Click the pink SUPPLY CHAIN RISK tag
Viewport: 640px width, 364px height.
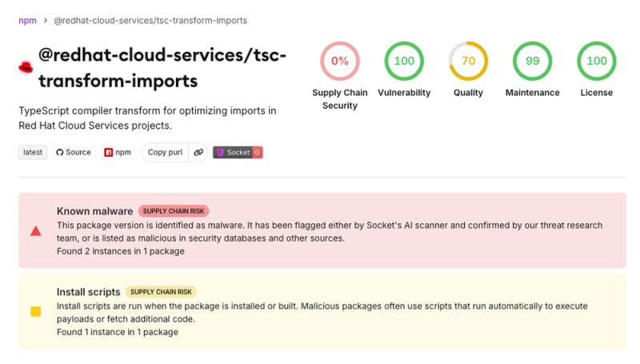coord(174,211)
